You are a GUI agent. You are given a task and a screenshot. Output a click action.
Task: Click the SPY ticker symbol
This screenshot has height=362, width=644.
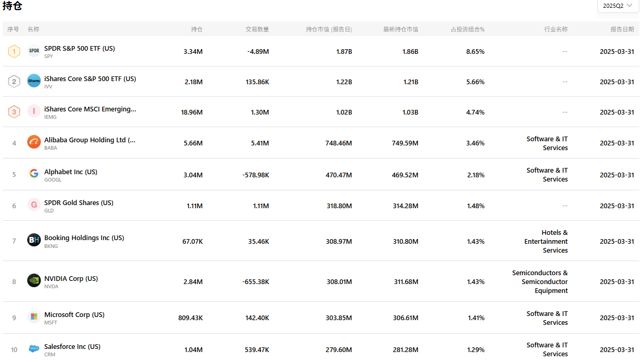click(x=49, y=56)
